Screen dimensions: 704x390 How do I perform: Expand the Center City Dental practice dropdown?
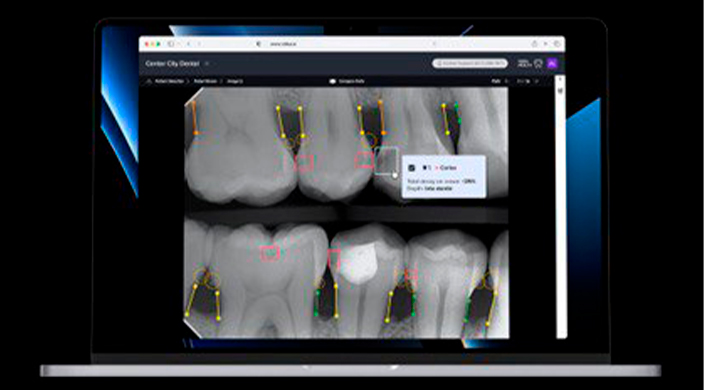(x=207, y=64)
